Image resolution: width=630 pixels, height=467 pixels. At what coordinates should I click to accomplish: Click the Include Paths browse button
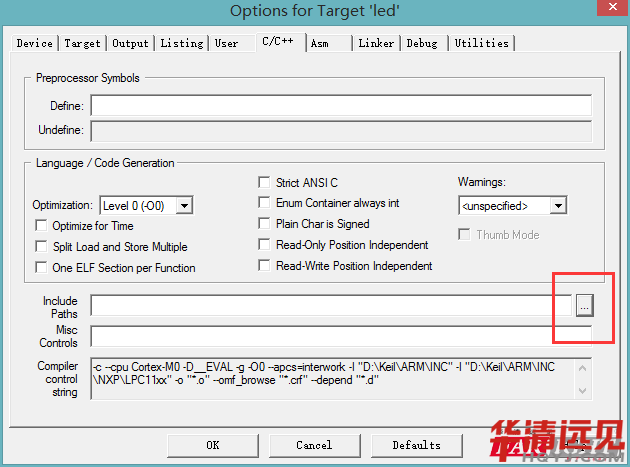coord(584,306)
